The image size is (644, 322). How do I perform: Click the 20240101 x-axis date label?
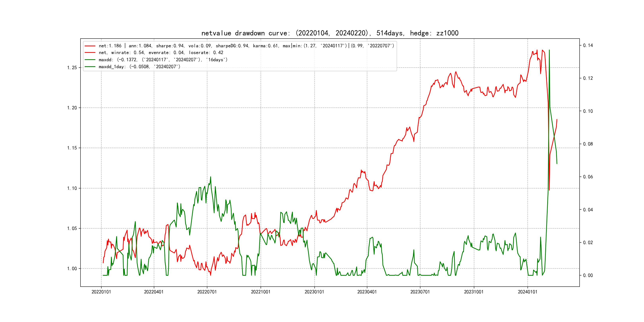[x=528, y=292]
